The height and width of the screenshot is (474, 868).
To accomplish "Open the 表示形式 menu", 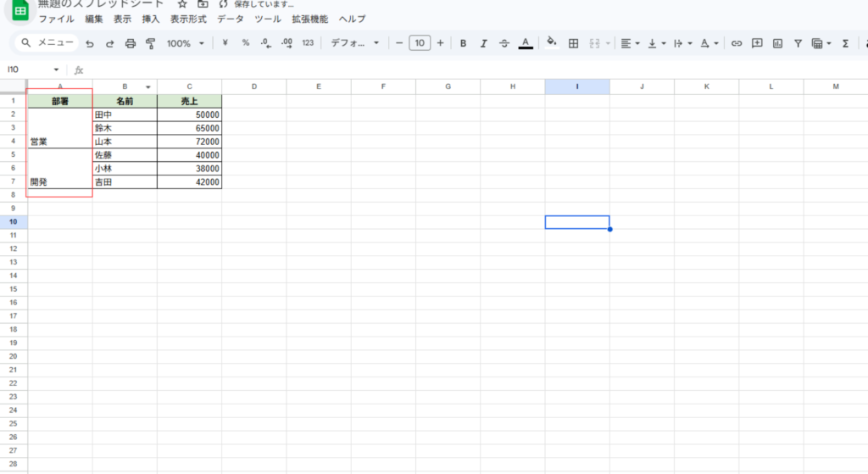I will [188, 19].
